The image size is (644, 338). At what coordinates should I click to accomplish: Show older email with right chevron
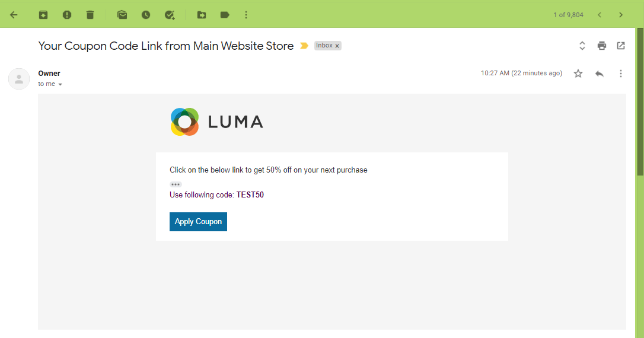click(x=621, y=15)
